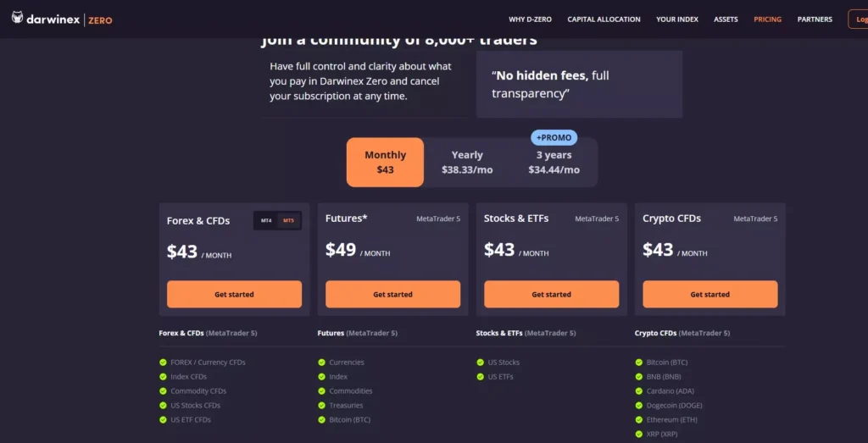Open the ASSETS menu item
The image size is (868, 443).
(x=726, y=19)
